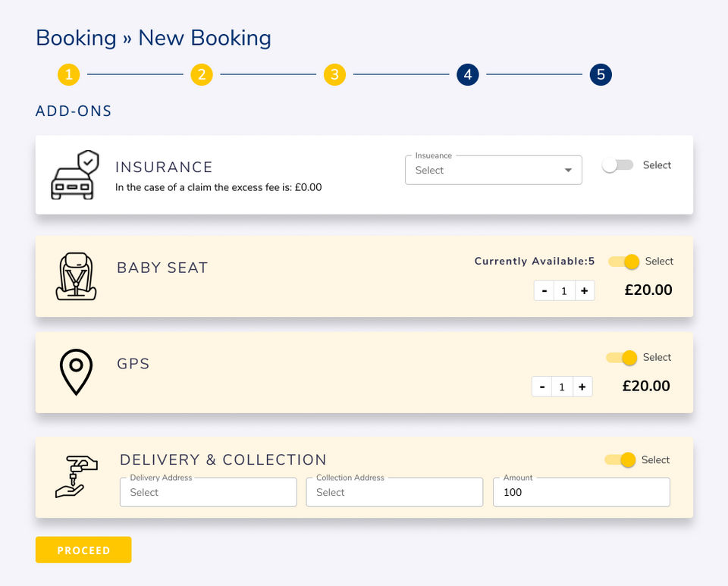728x586 pixels.
Task: Click the insurance car shield icon
Action: (x=74, y=175)
